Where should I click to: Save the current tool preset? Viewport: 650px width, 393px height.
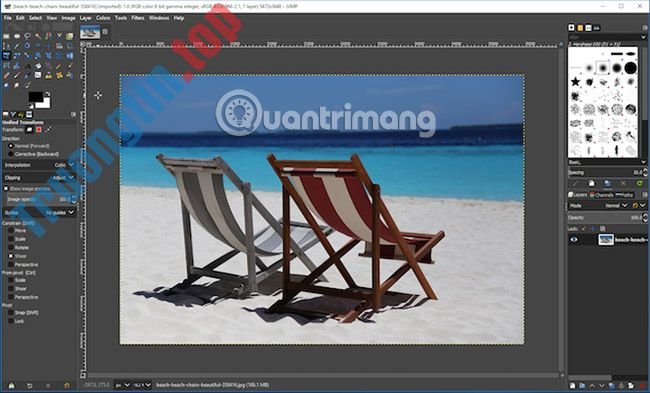11,386
